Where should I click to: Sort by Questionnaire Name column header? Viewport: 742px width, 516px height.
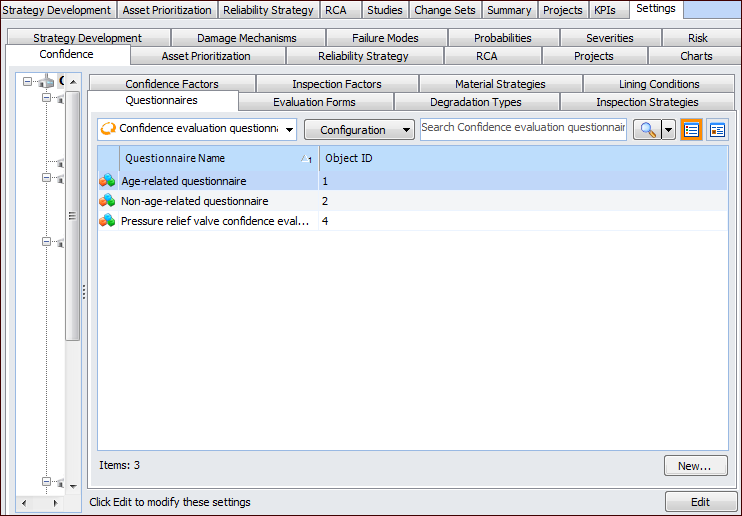(x=219, y=158)
